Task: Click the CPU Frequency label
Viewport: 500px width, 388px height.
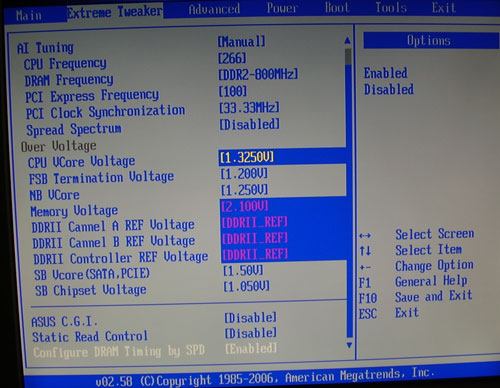Action: point(65,64)
